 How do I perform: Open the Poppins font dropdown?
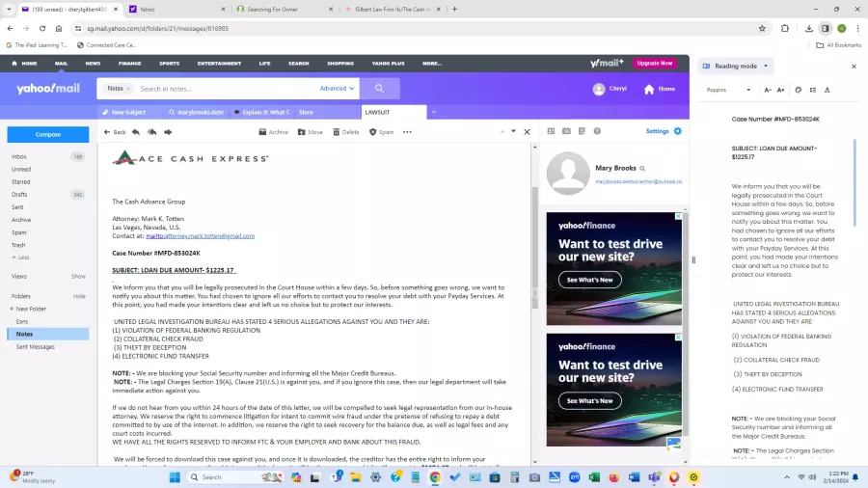pos(728,90)
